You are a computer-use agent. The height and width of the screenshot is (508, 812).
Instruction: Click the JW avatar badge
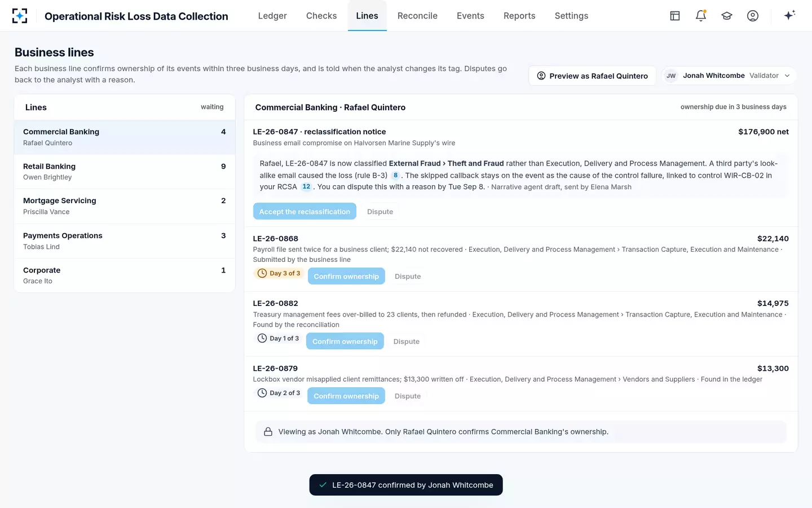click(671, 76)
